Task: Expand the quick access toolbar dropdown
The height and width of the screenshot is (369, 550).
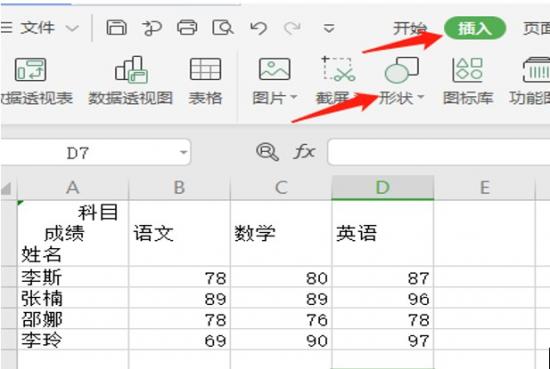Action: tap(328, 28)
